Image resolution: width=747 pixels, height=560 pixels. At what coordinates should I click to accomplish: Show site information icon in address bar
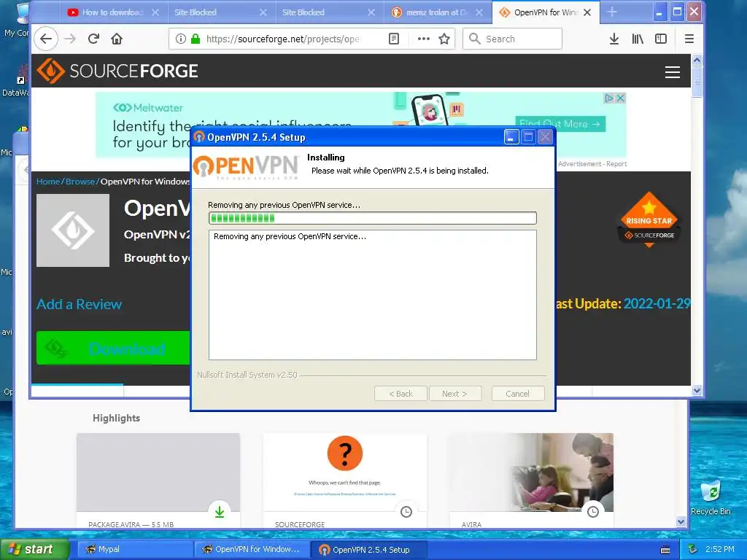tap(181, 39)
